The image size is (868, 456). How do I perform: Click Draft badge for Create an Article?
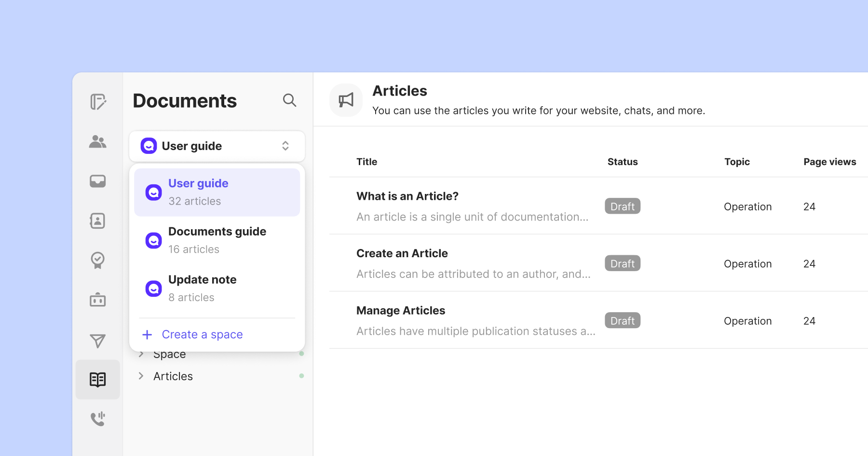point(623,263)
